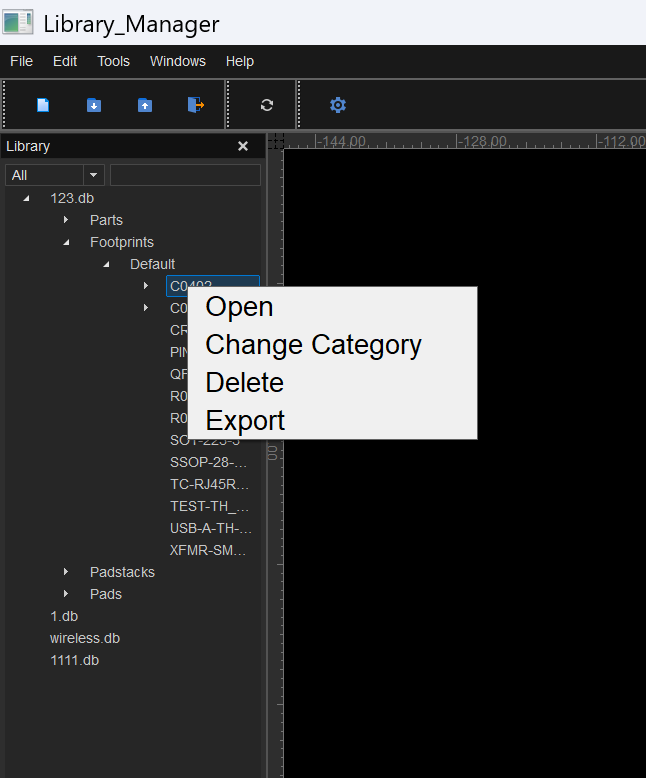Collapse the 123.db tree node
The width and height of the screenshot is (646, 778).
pos(26,198)
